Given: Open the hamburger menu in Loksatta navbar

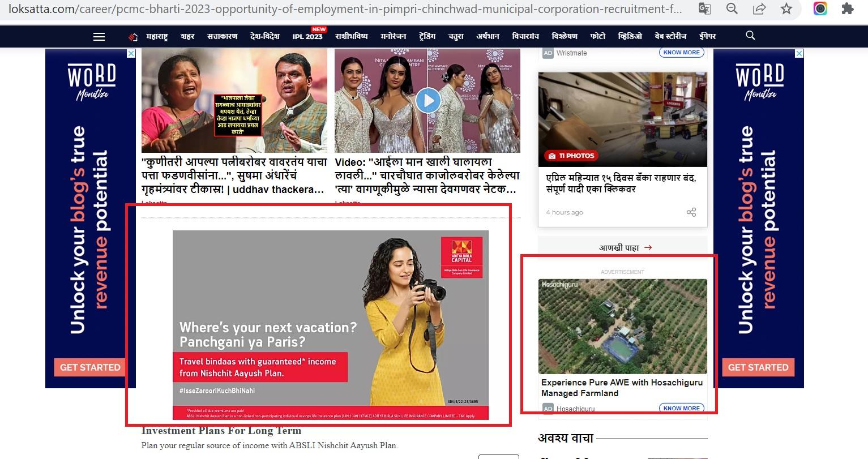Looking at the screenshot, I should (x=99, y=36).
